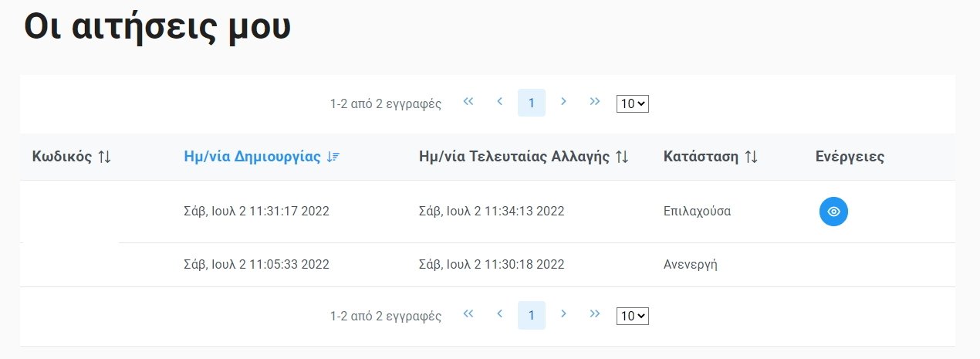Toggle sort icon on Ημ/νία Δημιουργίας
The image size is (980, 359).
click(x=333, y=157)
